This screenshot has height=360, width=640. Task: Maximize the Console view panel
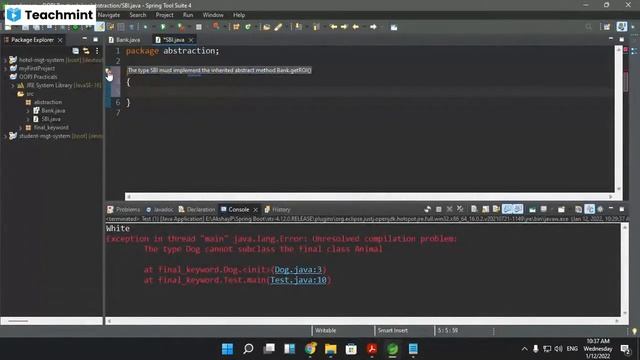(x=622, y=209)
